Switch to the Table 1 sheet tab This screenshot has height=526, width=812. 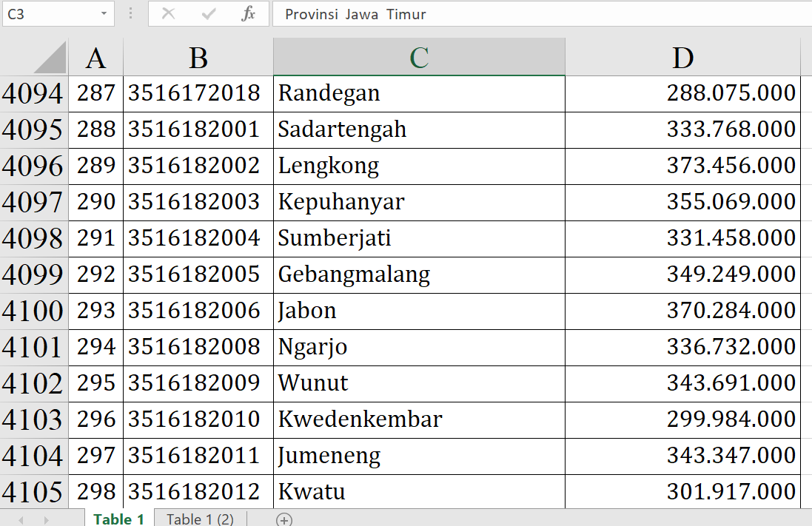pos(118,519)
